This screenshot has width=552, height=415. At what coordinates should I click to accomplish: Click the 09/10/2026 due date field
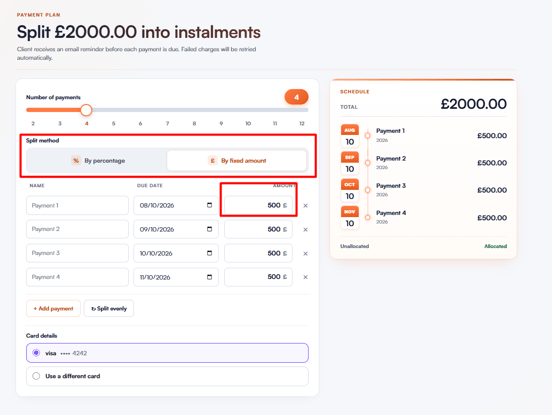tap(176, 229)
